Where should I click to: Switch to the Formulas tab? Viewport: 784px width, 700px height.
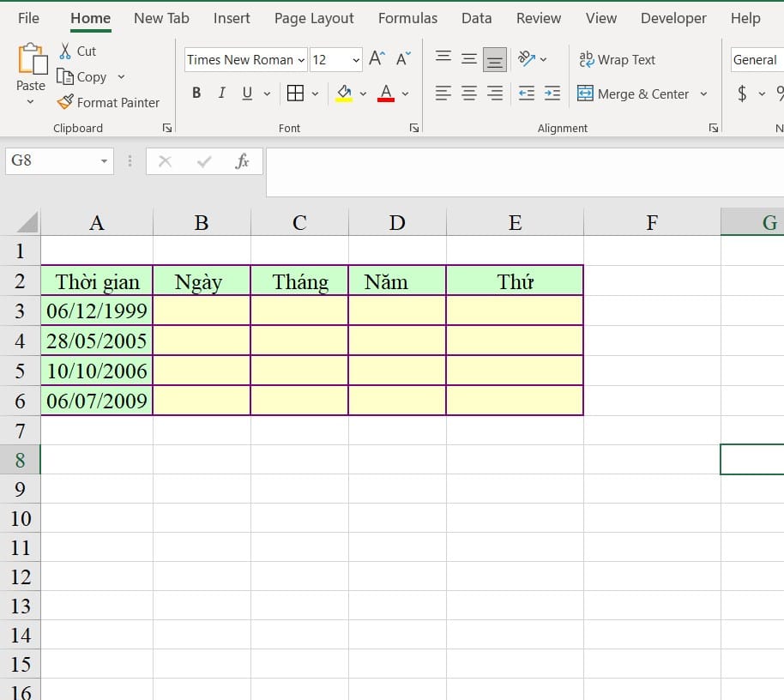pyautogui.click(x=407, y=18)
